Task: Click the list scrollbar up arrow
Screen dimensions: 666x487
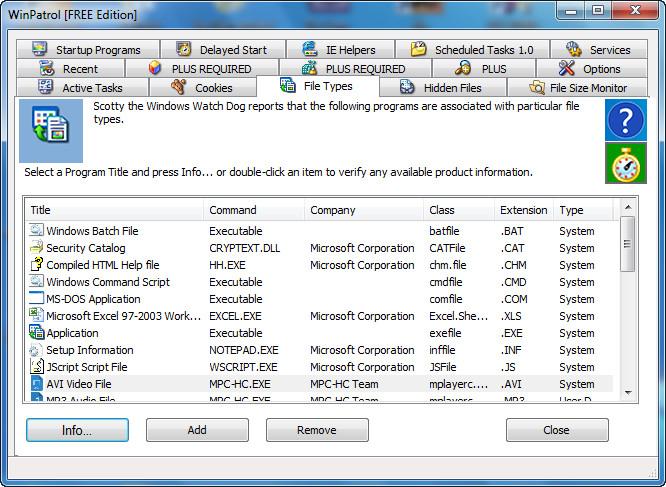Action: click(628, 207)
